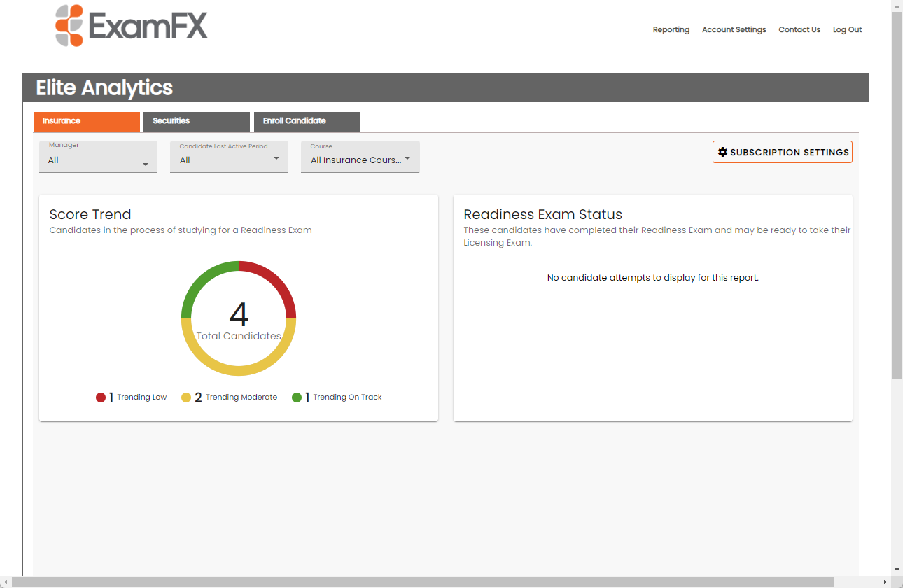Select the Insurance tab
The height and width of the screenshot is (588, 903).
(x=86, y=121)
